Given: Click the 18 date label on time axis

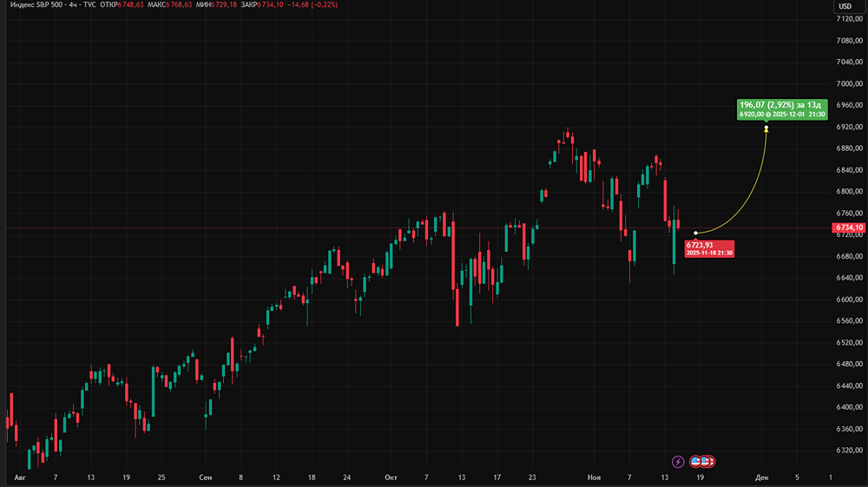Looking at the screenshot, I should [312, 477].
